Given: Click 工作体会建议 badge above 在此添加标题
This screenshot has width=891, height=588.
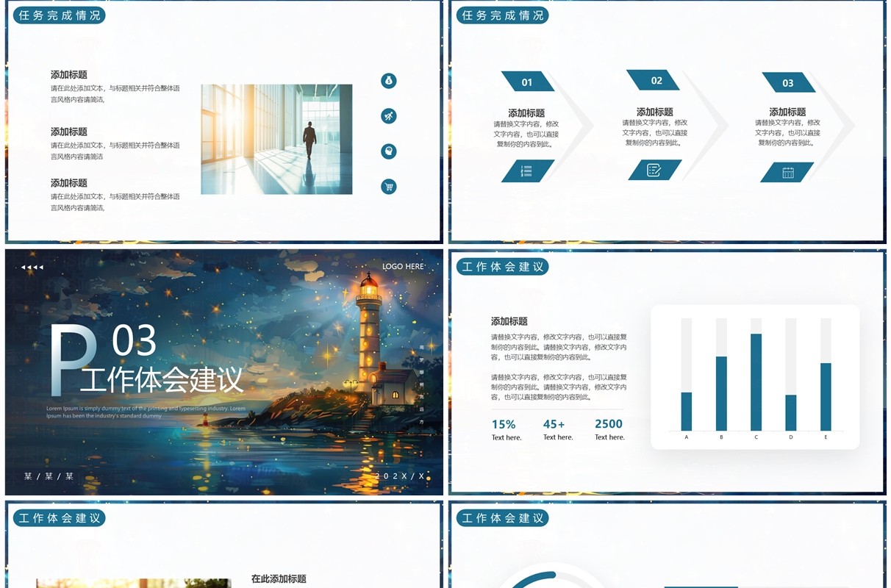Looking at the screenshot, I should point(59,518).
